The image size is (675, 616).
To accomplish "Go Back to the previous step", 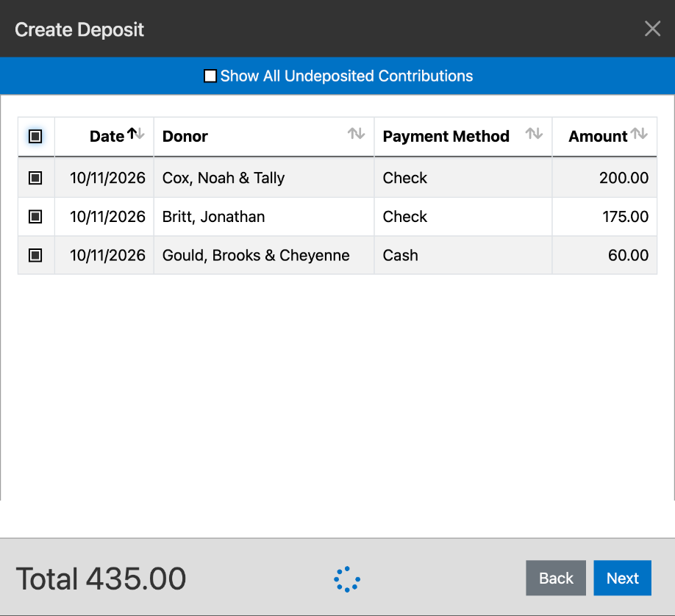I will (556, 578).
